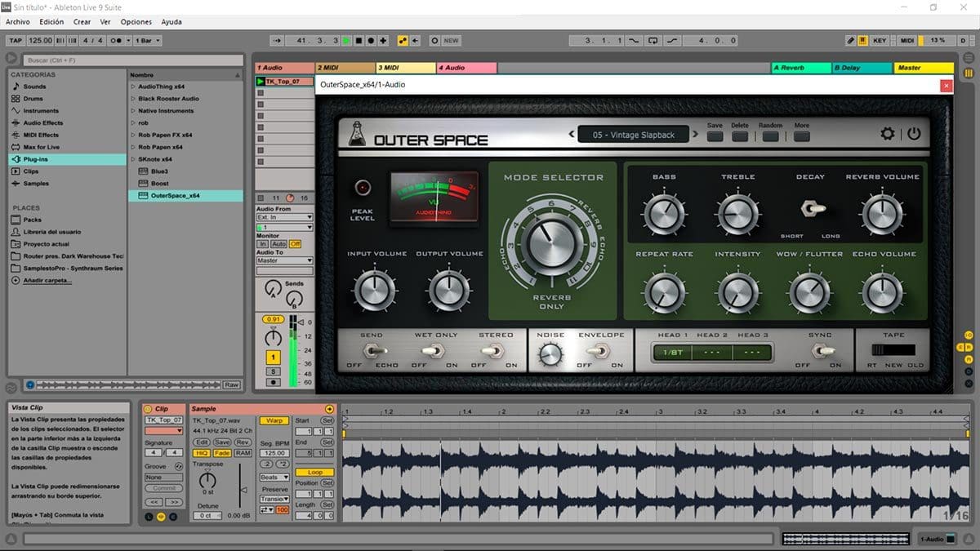This screenshot has width=980, height=551.
Task: Launch the TK_Top_07 clip play triangle
Action: click(261, 82)
